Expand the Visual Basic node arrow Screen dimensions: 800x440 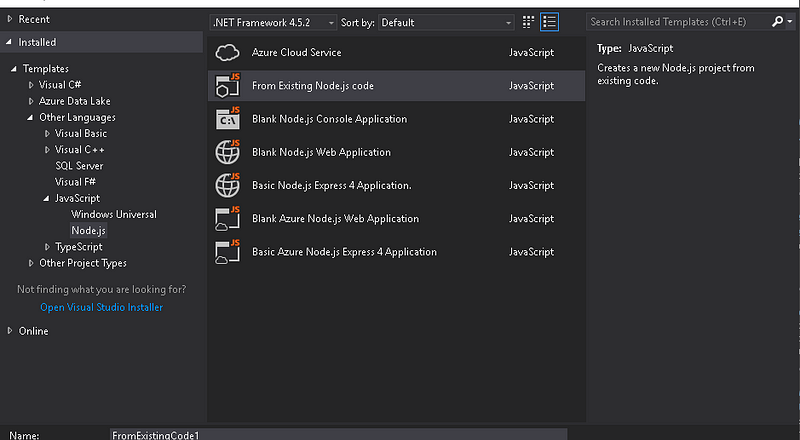tap(47, 134)
